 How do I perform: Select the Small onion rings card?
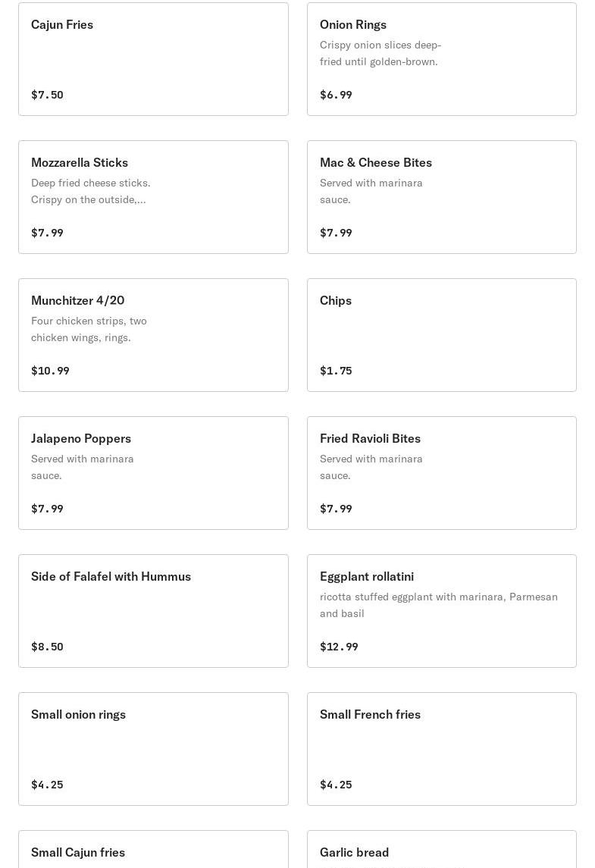pyautogui.click(x=153, y=749)
